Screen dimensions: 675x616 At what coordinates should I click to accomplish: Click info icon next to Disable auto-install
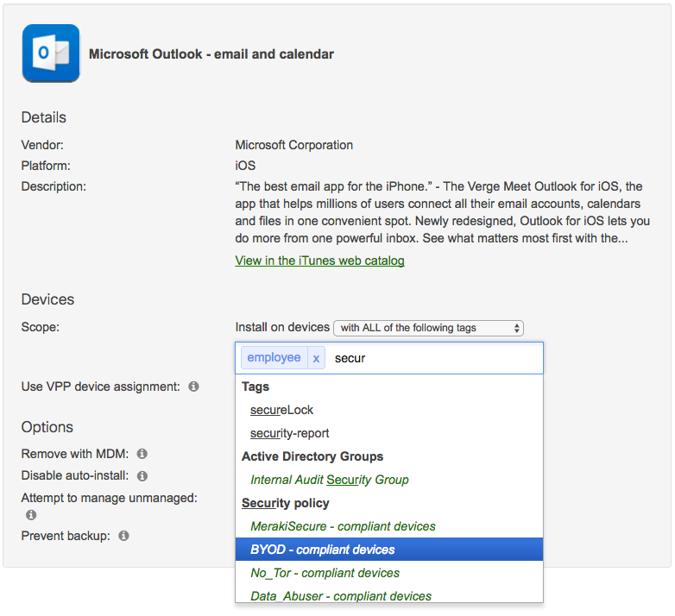click(142, 475)
